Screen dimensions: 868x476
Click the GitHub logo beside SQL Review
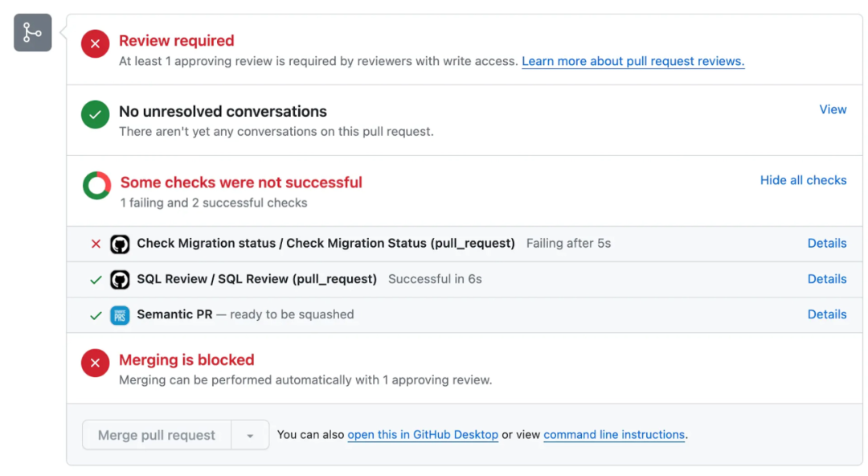pos(120,280)
